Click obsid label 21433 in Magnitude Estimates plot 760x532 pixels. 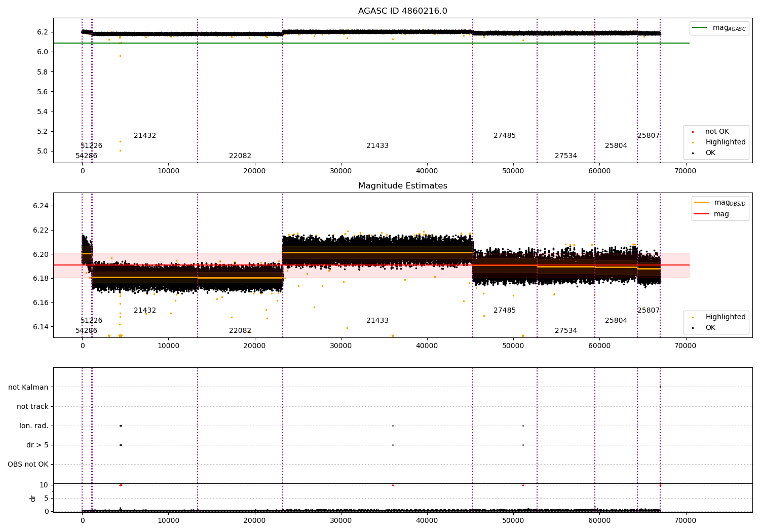[377, 321]
